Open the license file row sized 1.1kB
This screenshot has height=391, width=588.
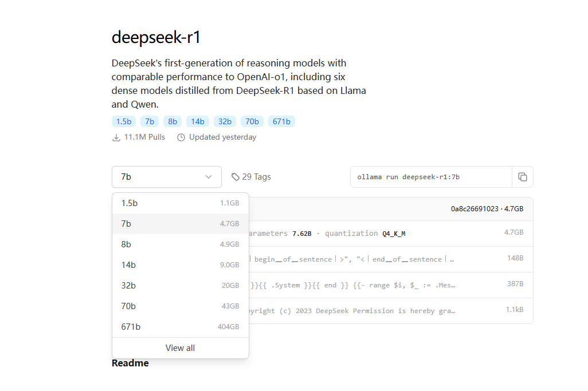[x=391, y=311]
